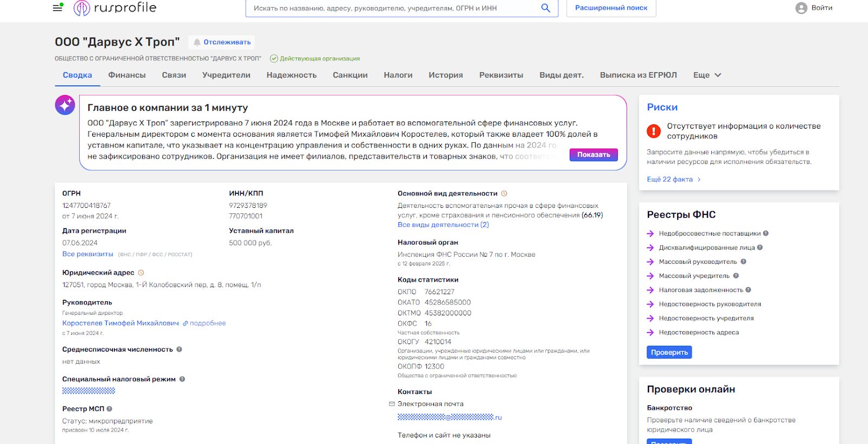This screenshot has height=444, width=868.
Task: Select the ОКПО code 76621227
Action: point(439,292)
